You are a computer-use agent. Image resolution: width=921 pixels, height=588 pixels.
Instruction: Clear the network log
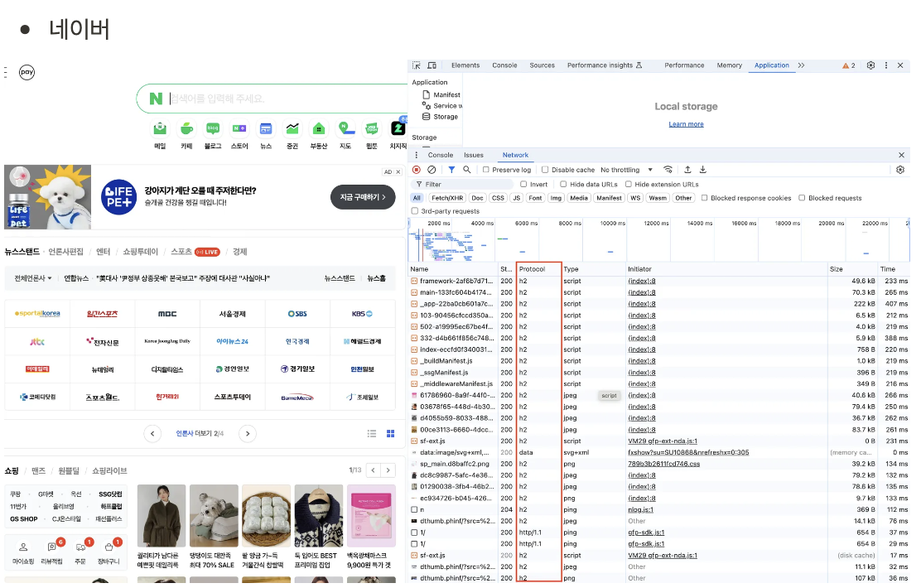[432, 170]
